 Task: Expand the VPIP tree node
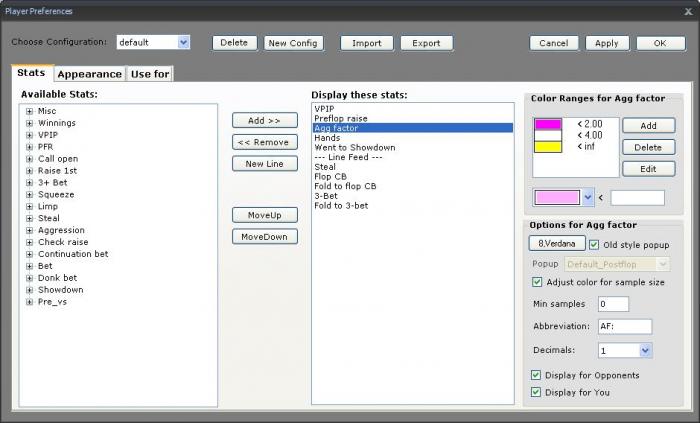click(x=29, y=135)
